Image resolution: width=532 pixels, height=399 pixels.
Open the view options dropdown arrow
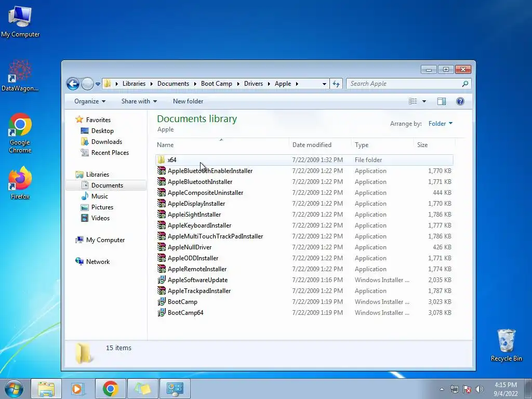[424, 101]
